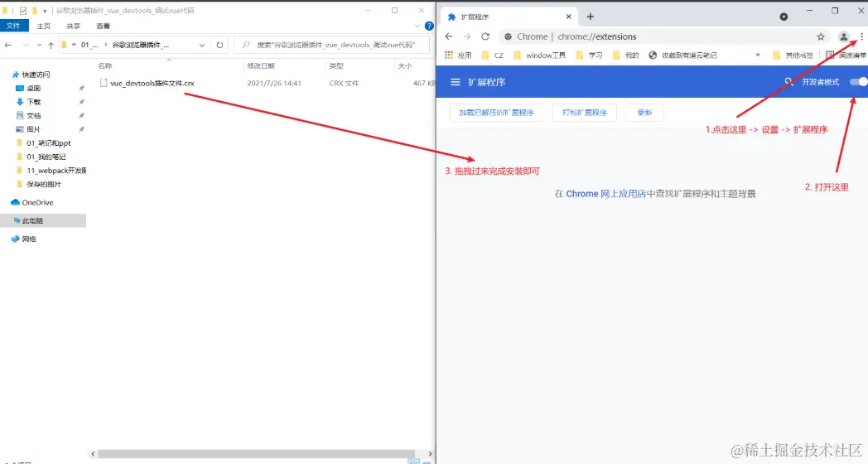868x464 pixels.
Task: Open the Chrome profile avatar
Action: pos(844,36)
